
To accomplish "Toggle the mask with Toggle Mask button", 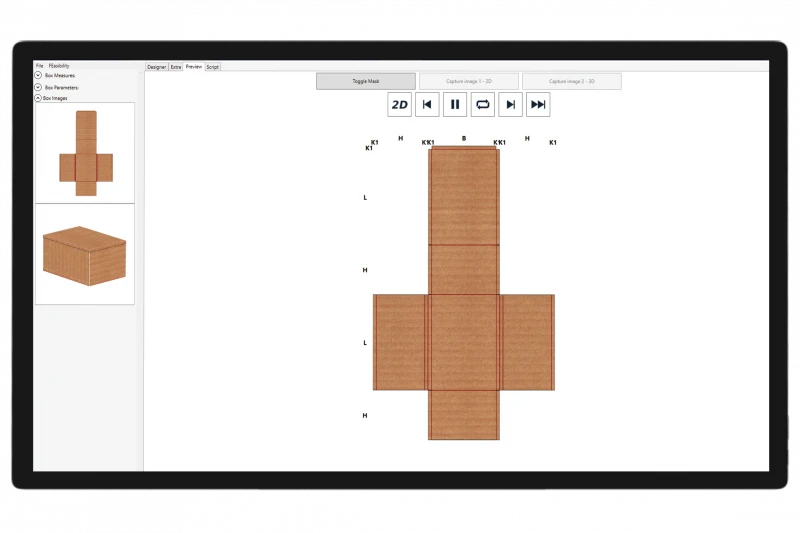I will 366,81.
